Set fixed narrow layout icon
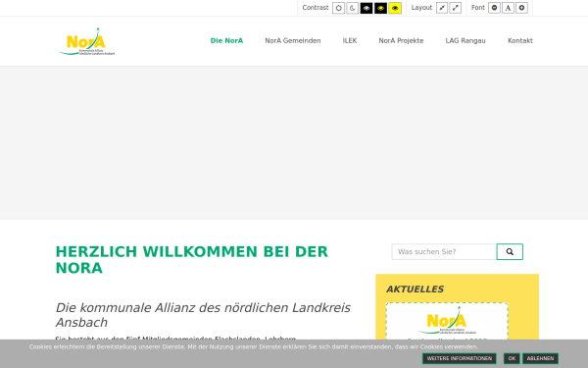Screen dimensions: 588x368 coord(442,8)
